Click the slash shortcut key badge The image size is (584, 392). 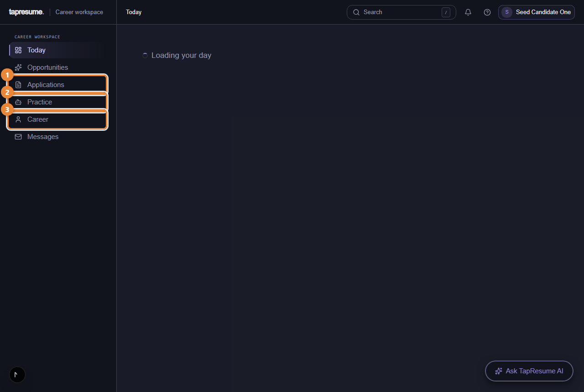click(x=446, y=12)
